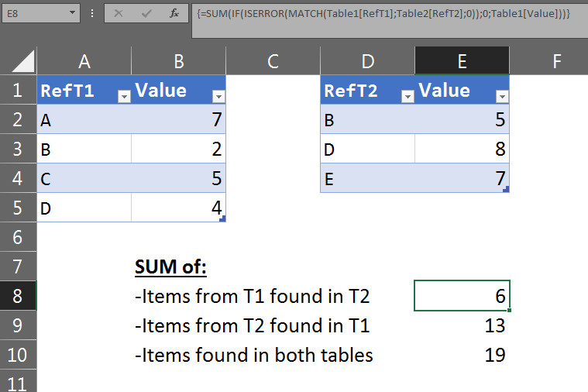The width and height of the screenshot is (588, 392).
Task: Open the RefT1 column filter dropdown
Action: [x=123, y=95]
